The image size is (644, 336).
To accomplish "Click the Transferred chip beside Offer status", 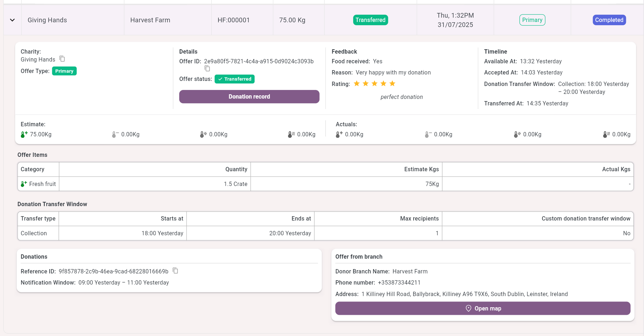I will [234, 79].
